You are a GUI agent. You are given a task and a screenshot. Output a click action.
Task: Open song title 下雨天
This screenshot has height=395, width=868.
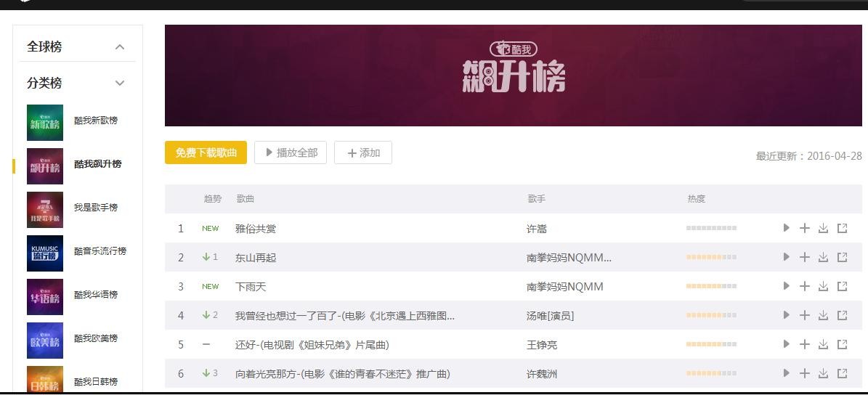click(250, 287)
